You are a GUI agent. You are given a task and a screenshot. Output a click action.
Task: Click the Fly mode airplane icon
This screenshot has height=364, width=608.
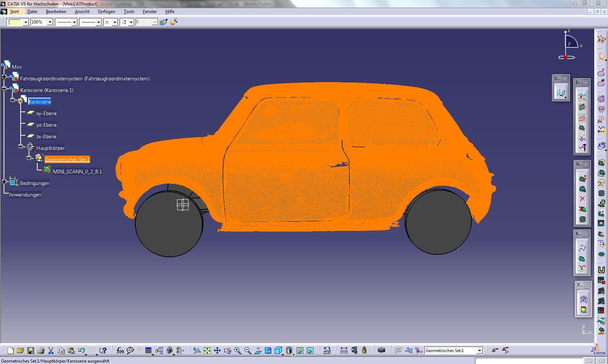click(197, 350)
